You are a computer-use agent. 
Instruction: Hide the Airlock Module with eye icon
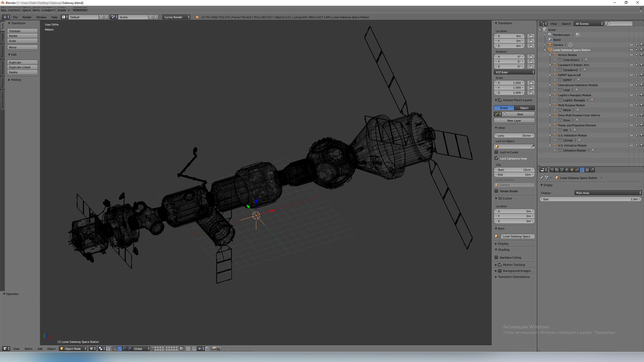point(632,55)
